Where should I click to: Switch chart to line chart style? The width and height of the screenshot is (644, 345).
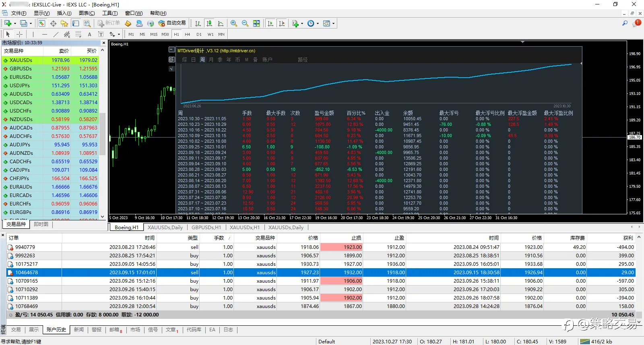click(220, 23)
